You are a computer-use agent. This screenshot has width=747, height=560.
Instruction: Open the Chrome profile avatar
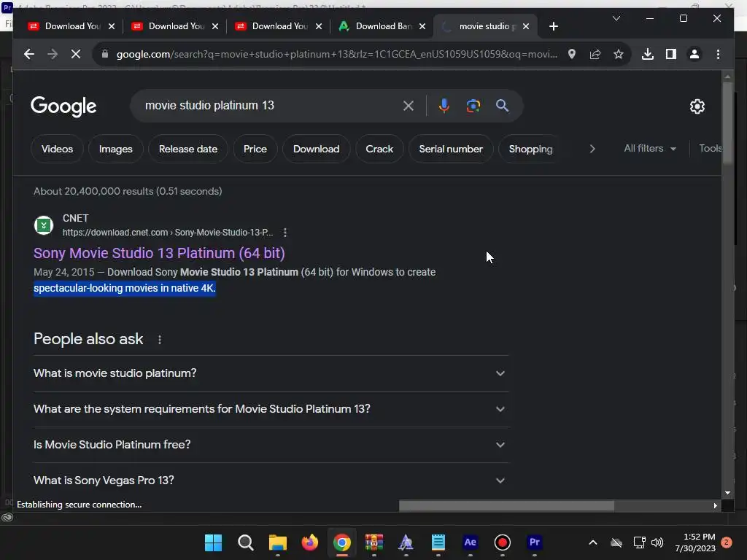tap(694, 54)
